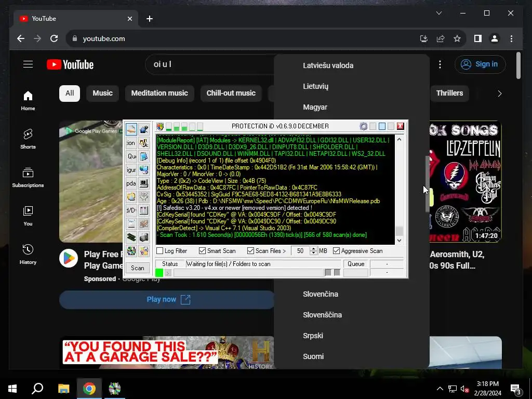Toggle the Scan Files checkbox
Image resolution: width=532 pixels, height=399 pixels.
pyautogui.click(x=250, y=251)
